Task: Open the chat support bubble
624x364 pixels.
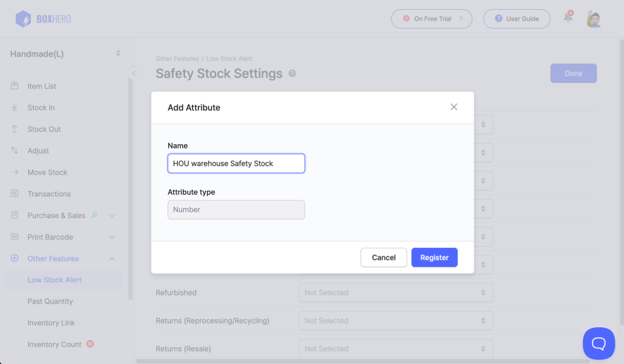Action: click(x=599, y=343)
